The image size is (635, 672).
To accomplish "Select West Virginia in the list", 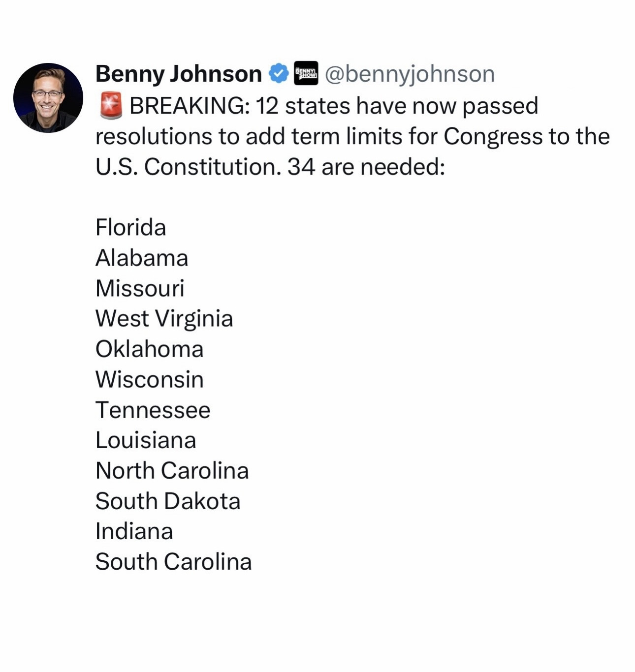I will pos(164,319).
